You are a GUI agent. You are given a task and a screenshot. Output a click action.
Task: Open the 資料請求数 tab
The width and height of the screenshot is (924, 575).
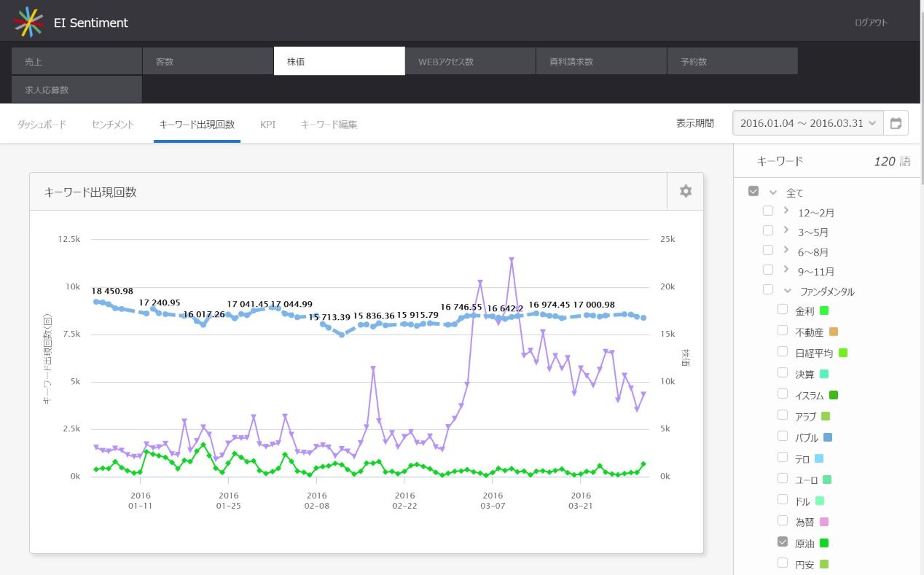click(x=601, y=61)
